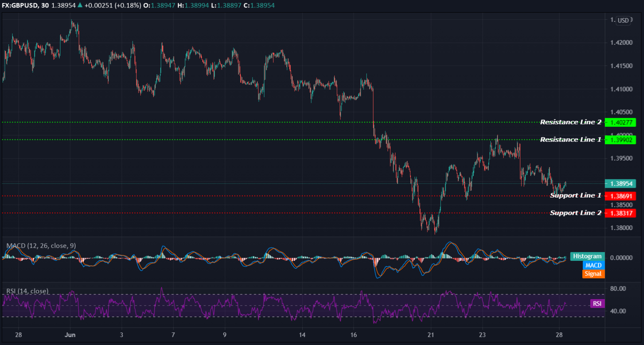Click the 9 date label on time axis
This screenshot has height=345, width=644.
[x=225, y=335]
